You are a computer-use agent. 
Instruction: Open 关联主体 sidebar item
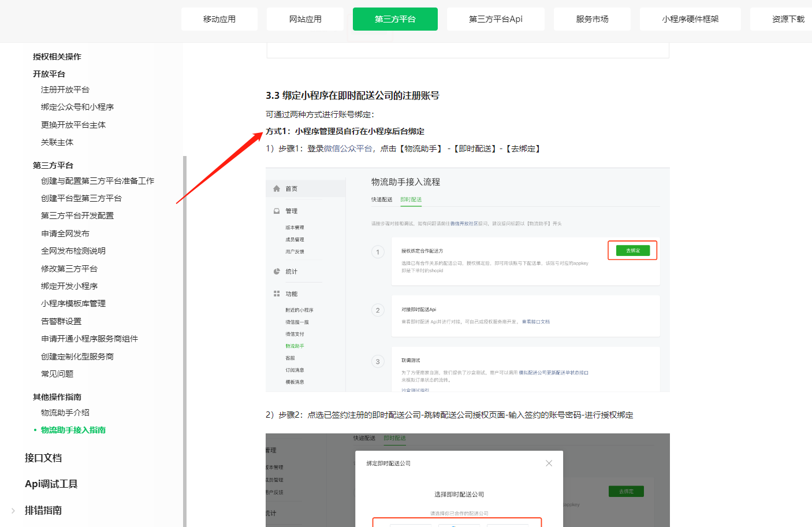[x=57, y=142]
